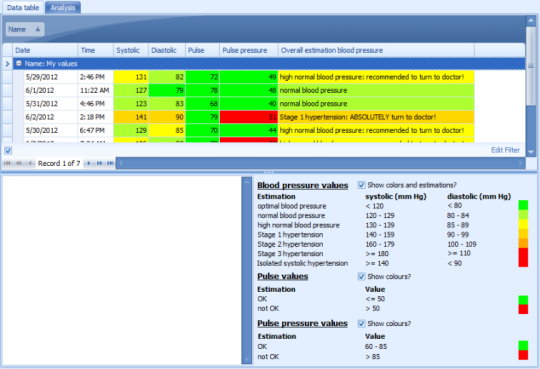540x369 pixels.
Task: Click the optimal blood pressure green swatch
Action: tap(523, 205)
